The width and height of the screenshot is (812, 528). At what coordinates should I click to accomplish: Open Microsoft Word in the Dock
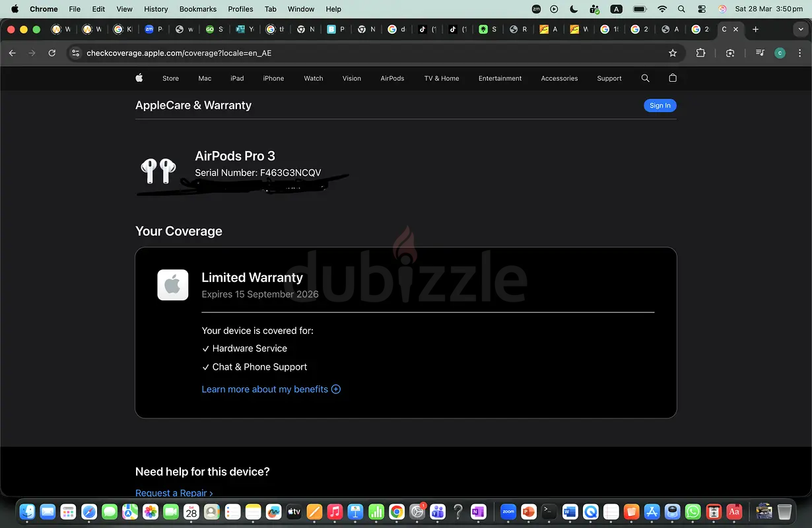click(570, 511)
